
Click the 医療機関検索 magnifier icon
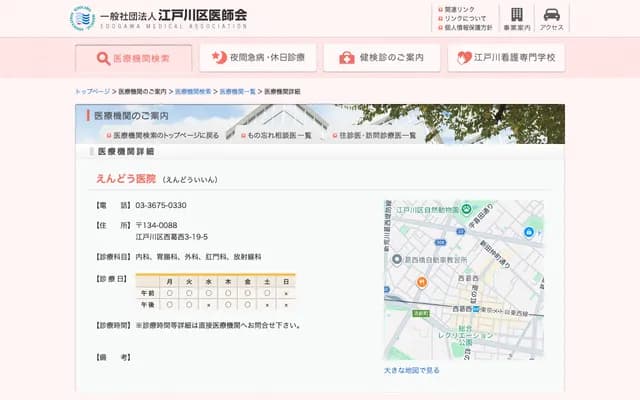101,58
